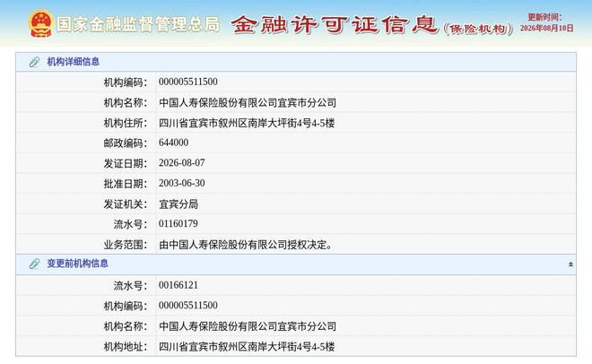Click 更新时间 label in header

tap(544, 17)
